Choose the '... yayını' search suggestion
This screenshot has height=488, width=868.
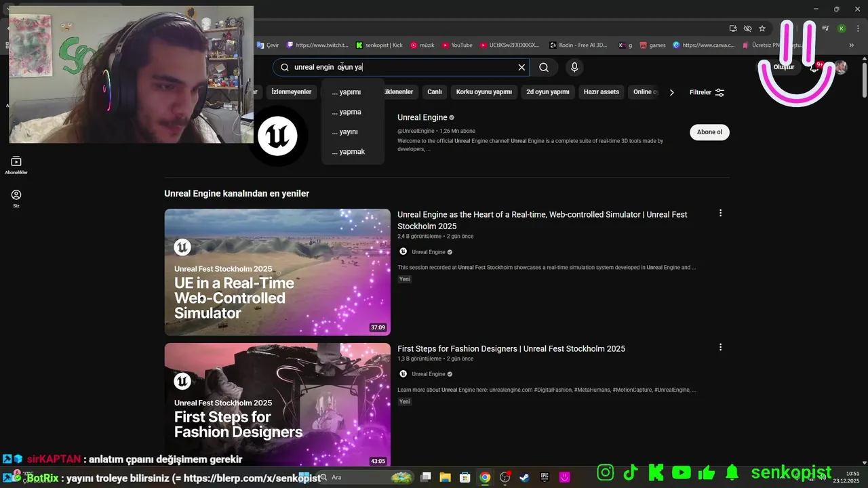click(x=353, y=131)
